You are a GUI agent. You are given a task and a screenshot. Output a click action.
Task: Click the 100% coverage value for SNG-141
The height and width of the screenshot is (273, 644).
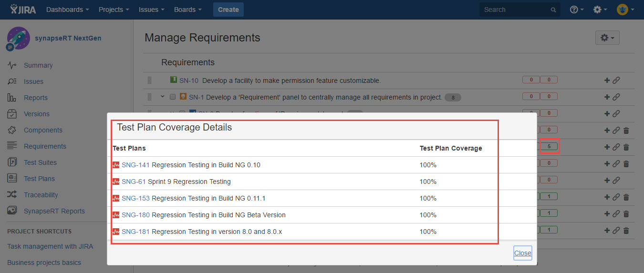tap(428, 165)
